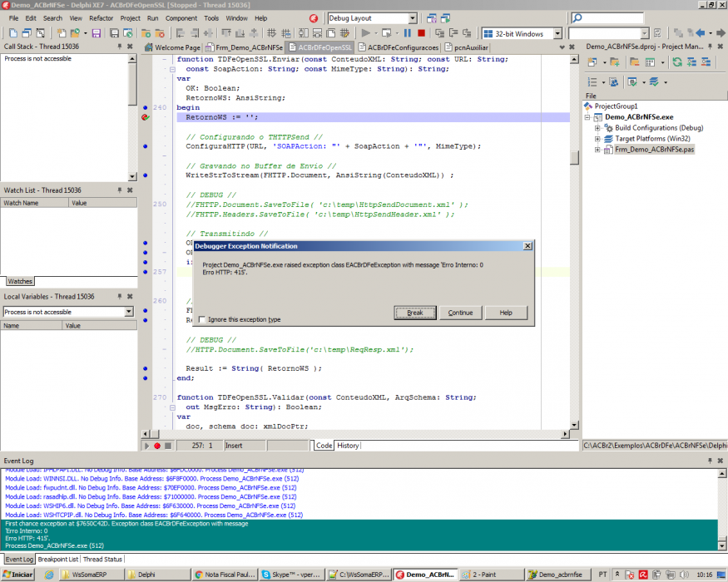The height and width of the screenshot is (582, 728).
Task: Tick the Ignore this exception type checkbox
Action: (x=202, y=319)
